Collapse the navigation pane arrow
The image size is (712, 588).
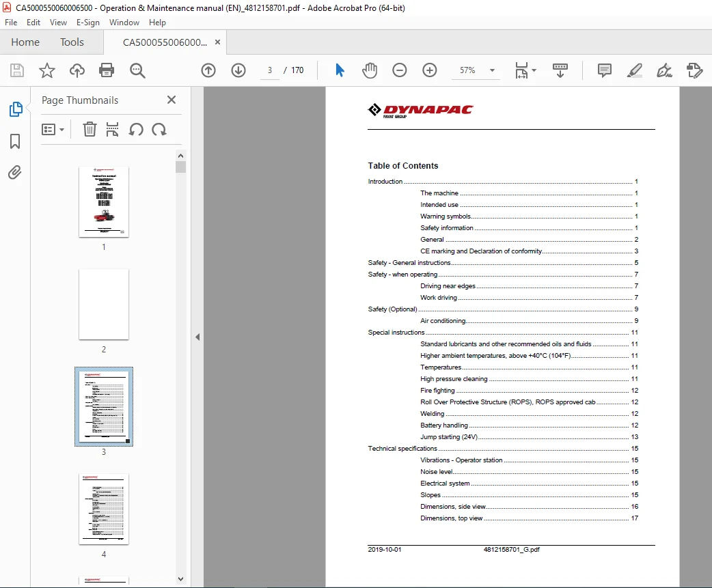[x=197, y=337]
